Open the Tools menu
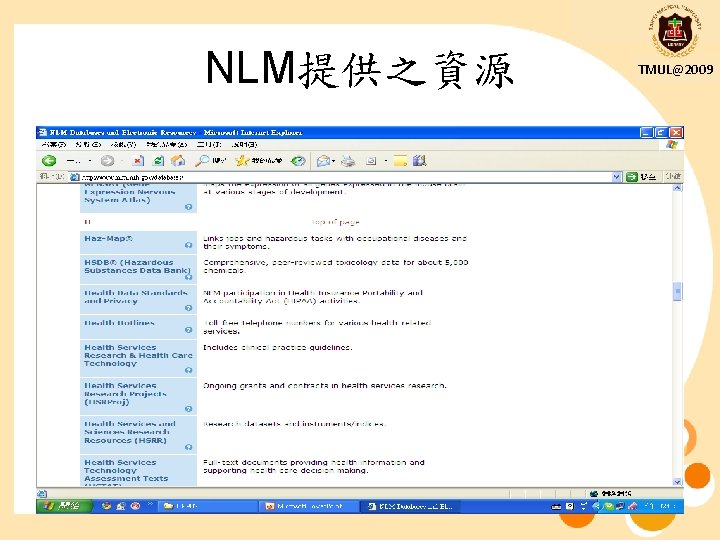 pos(209,145)
